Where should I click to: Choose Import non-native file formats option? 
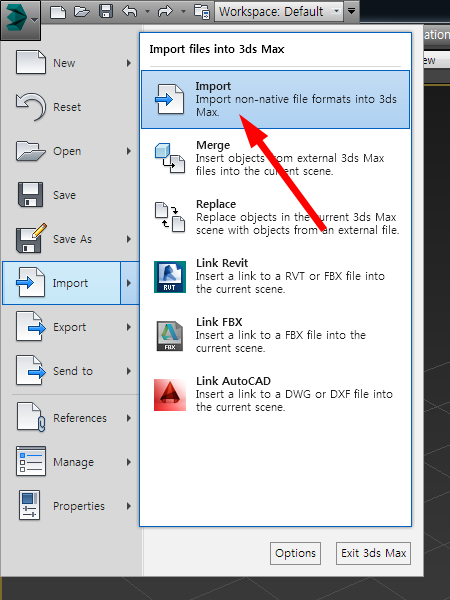[276, 99]
